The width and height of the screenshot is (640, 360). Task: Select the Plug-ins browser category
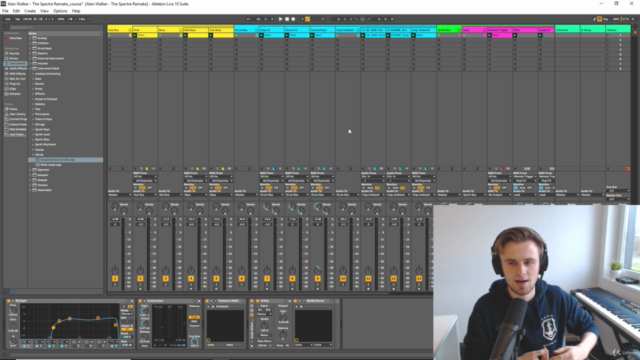coord(15,84)
